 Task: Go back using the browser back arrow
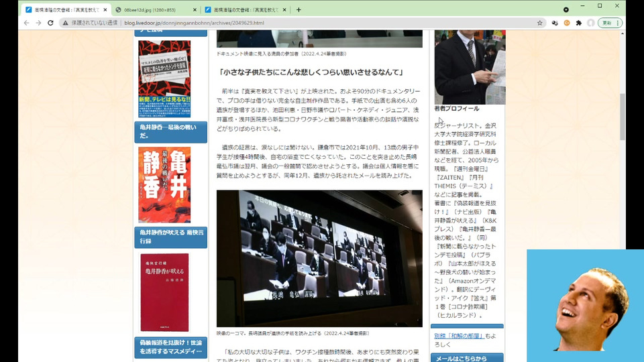click(27, 23)
